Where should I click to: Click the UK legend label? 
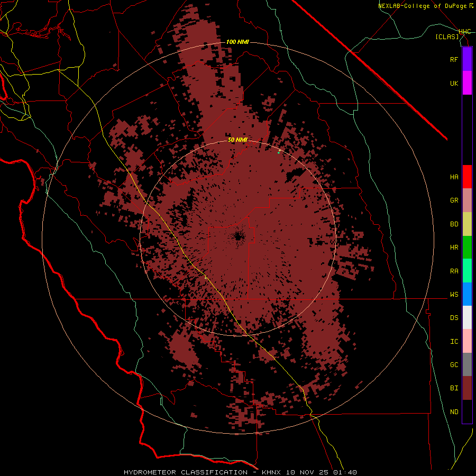pos(454,83)
